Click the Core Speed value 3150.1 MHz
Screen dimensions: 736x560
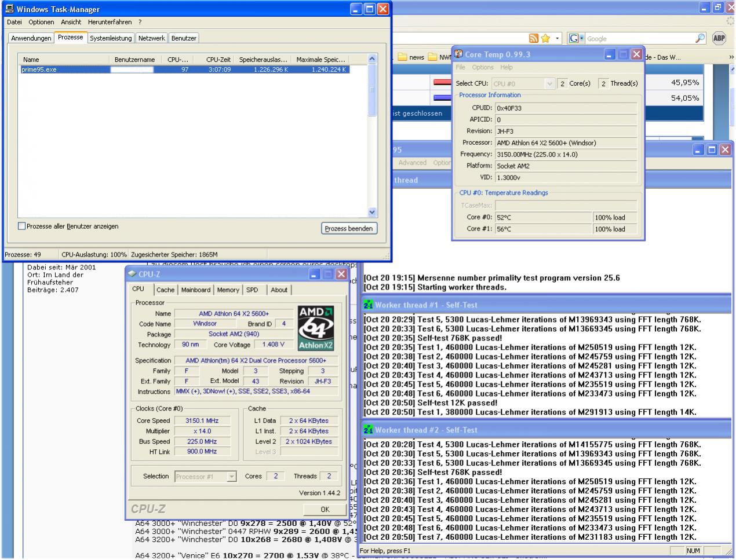click(202, 421)
